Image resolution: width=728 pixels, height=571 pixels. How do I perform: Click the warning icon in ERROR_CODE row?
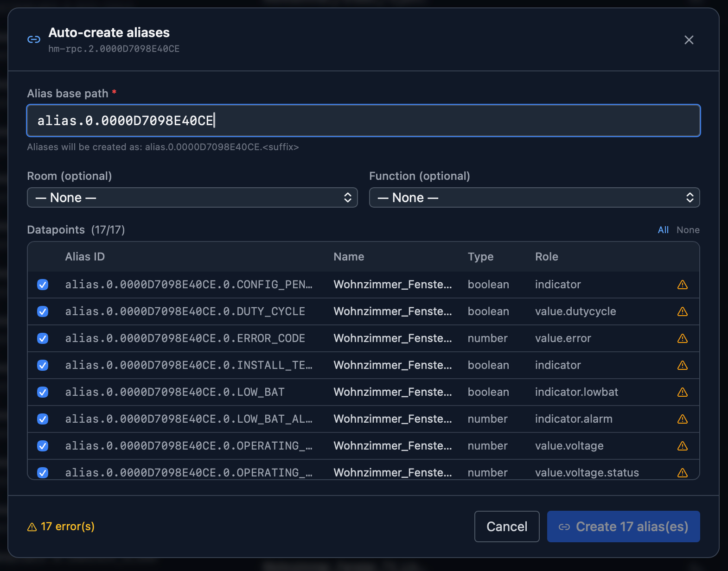[683, 338]
